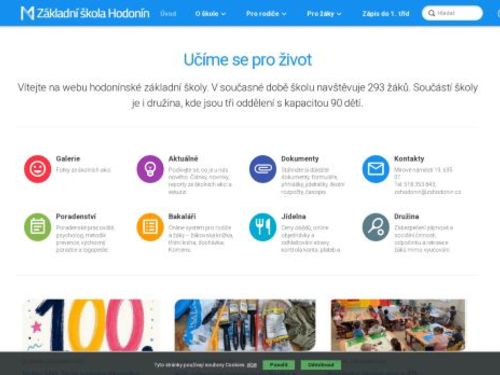This screenshot has height=375, width=500.
Task: Click the Základní škola Hodonín logo
Action: coord(85,13)
